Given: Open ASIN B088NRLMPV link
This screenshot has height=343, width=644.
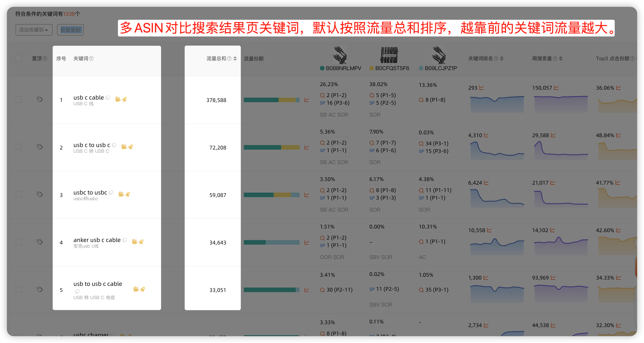Looking at the screenshot, I should click(343, 68).
